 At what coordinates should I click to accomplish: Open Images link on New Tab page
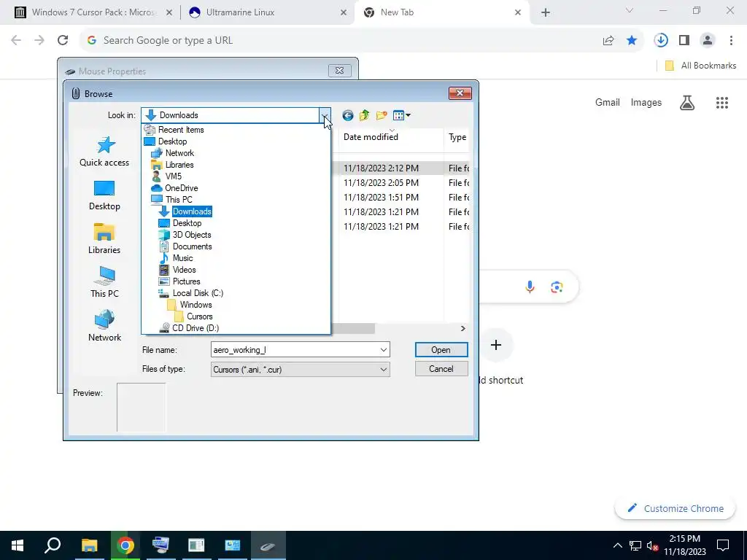pyautogui.click(x=646, y=102)
